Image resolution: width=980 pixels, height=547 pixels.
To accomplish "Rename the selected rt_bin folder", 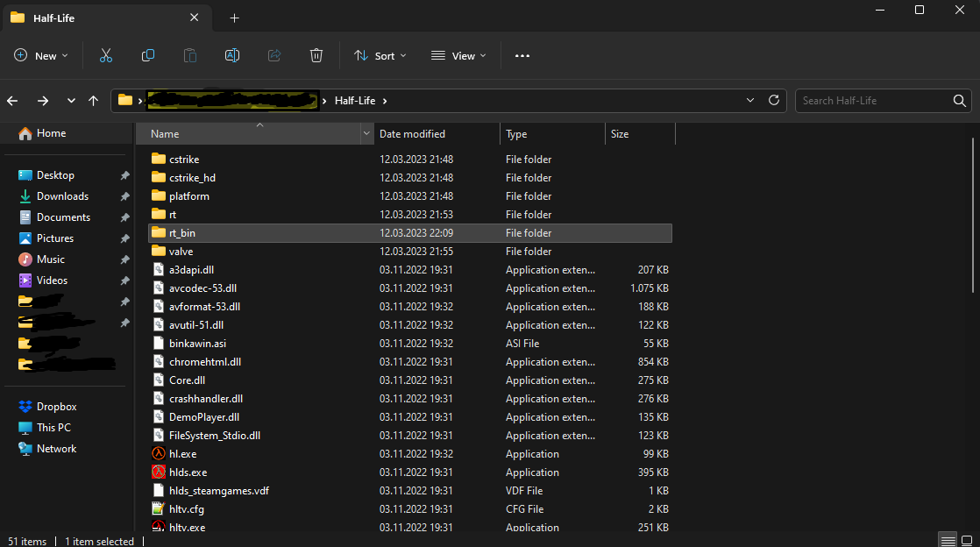I will 232,55.
